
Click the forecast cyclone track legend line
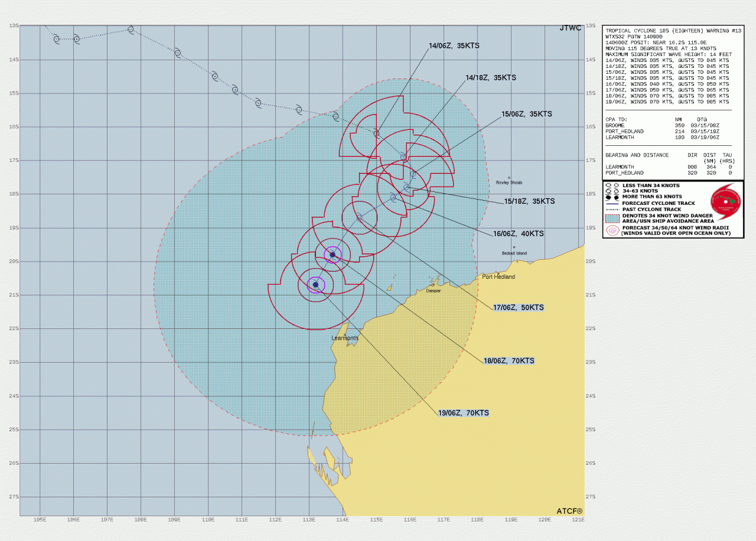[x=611, y=203]
